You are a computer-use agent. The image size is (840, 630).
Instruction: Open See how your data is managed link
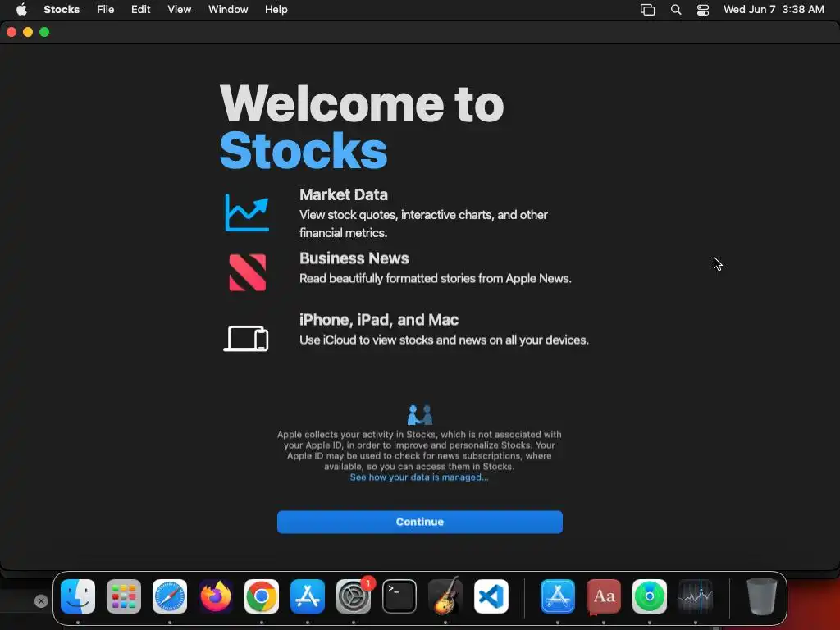pyautogui.click(x=419, y=477)
